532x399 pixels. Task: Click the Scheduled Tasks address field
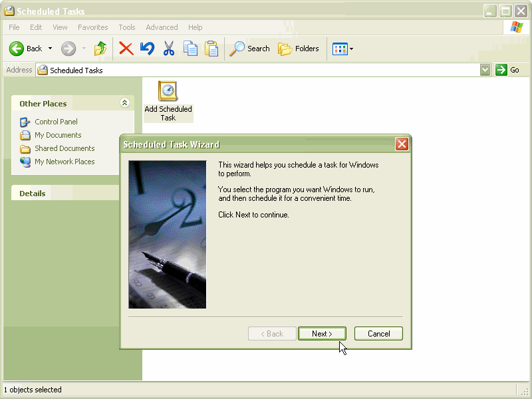[258, 70]
